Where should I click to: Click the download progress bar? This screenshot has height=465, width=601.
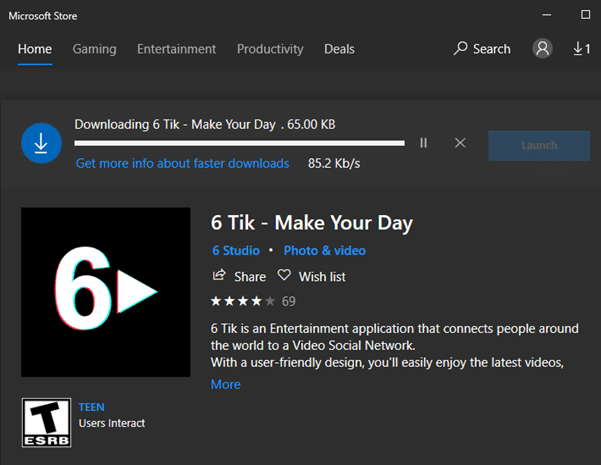click(240, 143)
